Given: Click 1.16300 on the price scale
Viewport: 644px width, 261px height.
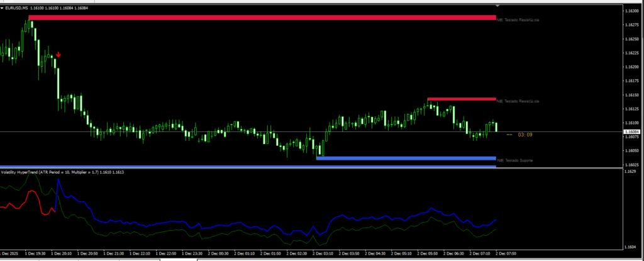Looking at the screenshot, I should [x=631, y=11].
